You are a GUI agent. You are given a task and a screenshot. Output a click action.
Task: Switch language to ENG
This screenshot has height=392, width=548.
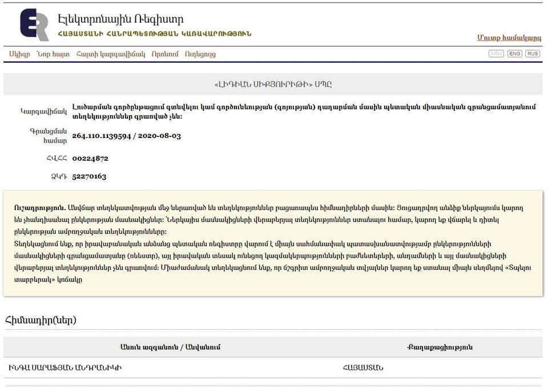pos(514,54)
